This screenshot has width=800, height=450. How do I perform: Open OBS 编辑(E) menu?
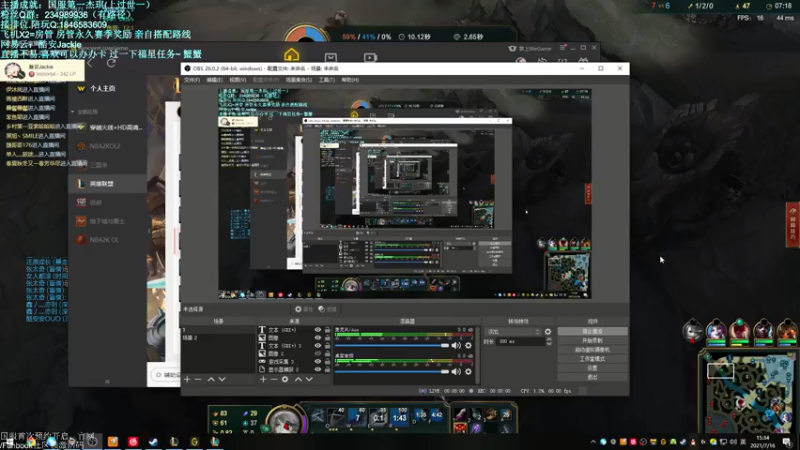point(214,80)
